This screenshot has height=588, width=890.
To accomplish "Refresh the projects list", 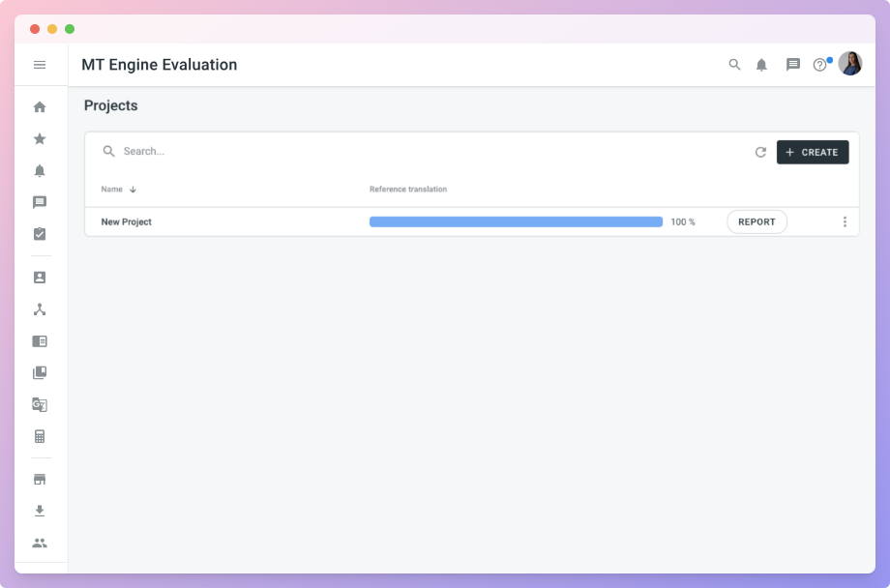I will pyautogui.click(x=760, y=152).
